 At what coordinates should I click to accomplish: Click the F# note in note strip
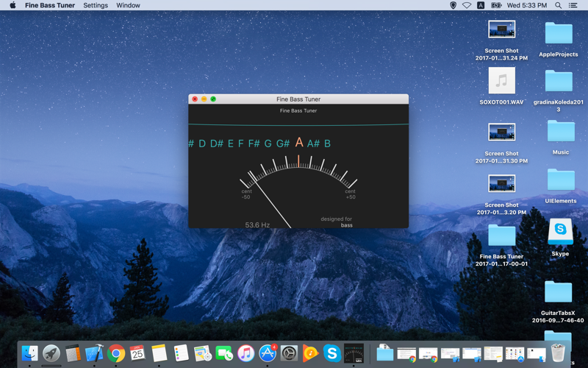254,144
